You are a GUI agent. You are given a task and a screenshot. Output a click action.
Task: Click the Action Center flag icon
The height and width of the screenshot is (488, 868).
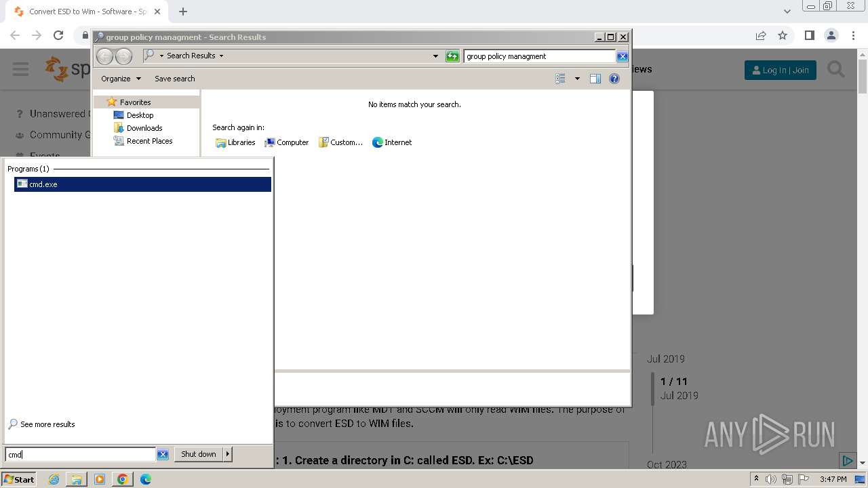803,479
